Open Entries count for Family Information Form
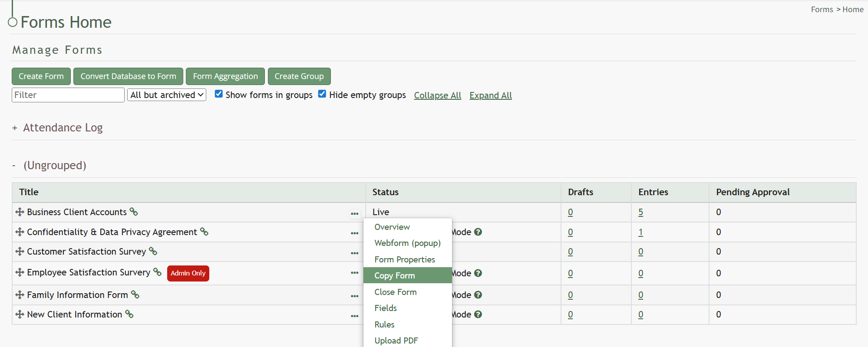Viewport: 868px width, 347px height. coord(641,295)
